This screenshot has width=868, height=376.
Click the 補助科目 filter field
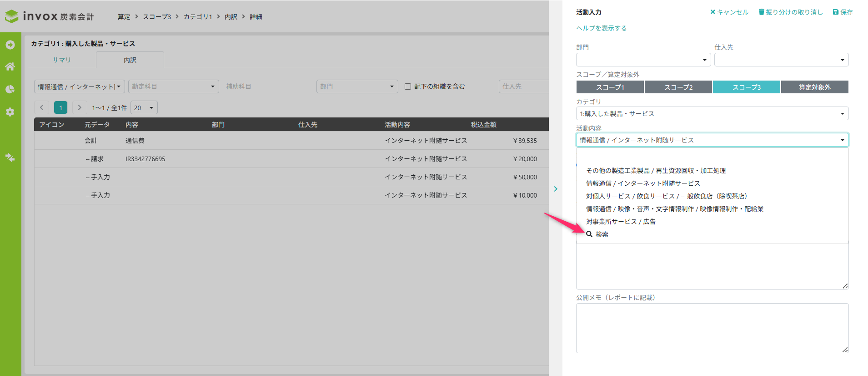tap(267, 86)
